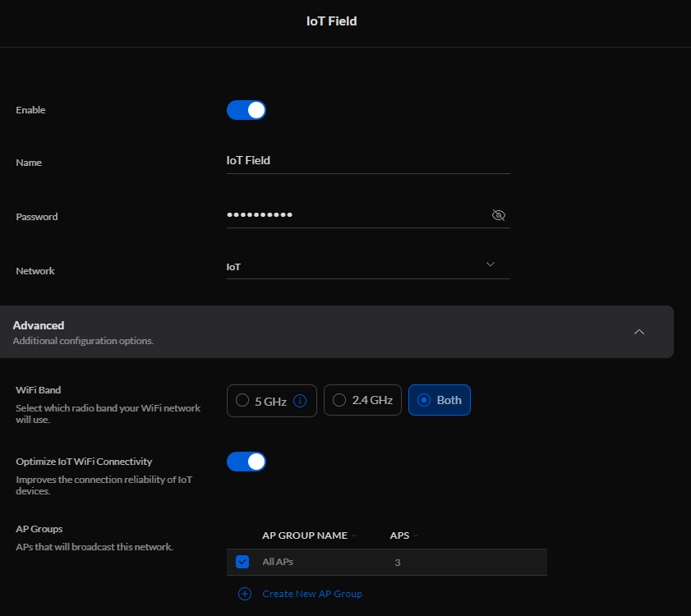Click Create New AP Group link
691x616 pixels.
(312, 594)
